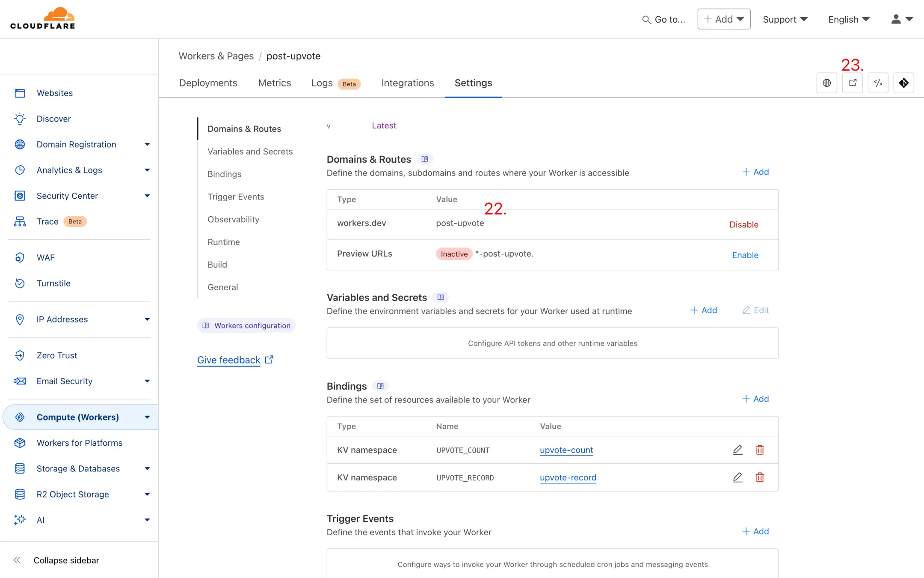
Task: Expand the Security Center arrow
Action: tap(147, 196)
